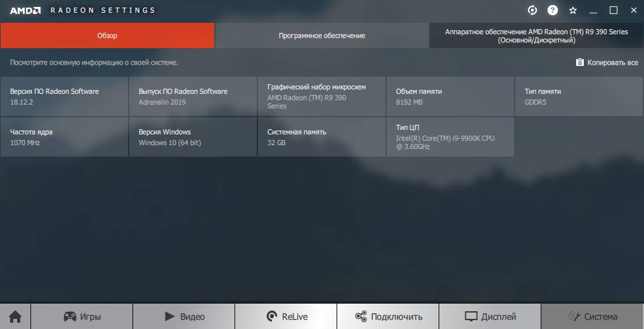Click the share nodes icon on Подключить
644x329 pixels.
(361, 316)
